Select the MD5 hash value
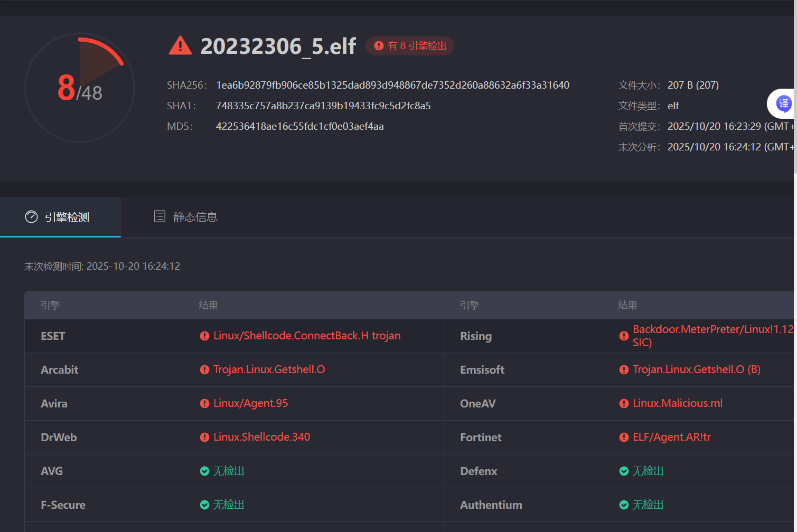The height and width of the screenshot is (532, 797). (x=299, y=127)
